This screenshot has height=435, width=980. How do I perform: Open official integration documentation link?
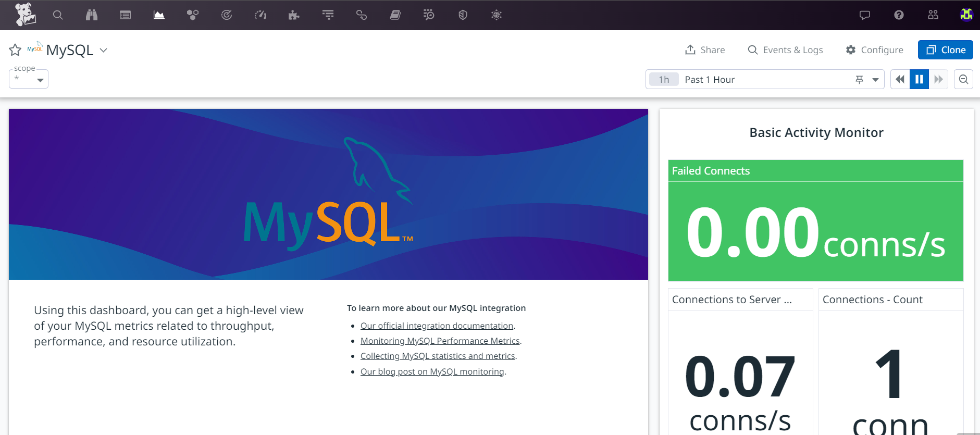[x=437, y=326]
